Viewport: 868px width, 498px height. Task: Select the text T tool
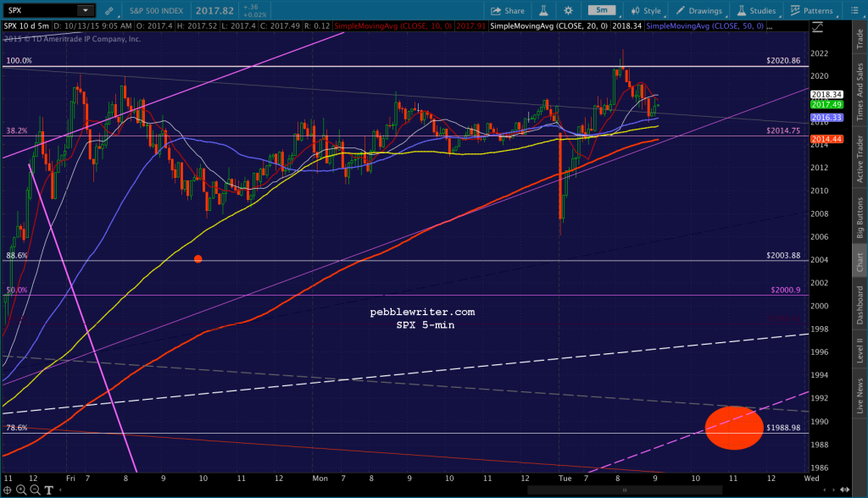(48, 490)
